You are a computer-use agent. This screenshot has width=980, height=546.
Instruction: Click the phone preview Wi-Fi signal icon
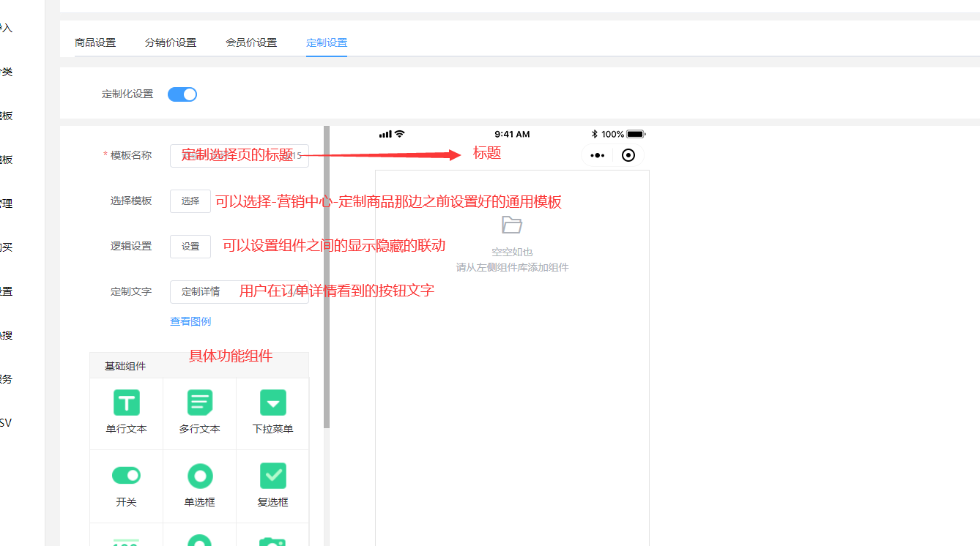click(399, 134)
